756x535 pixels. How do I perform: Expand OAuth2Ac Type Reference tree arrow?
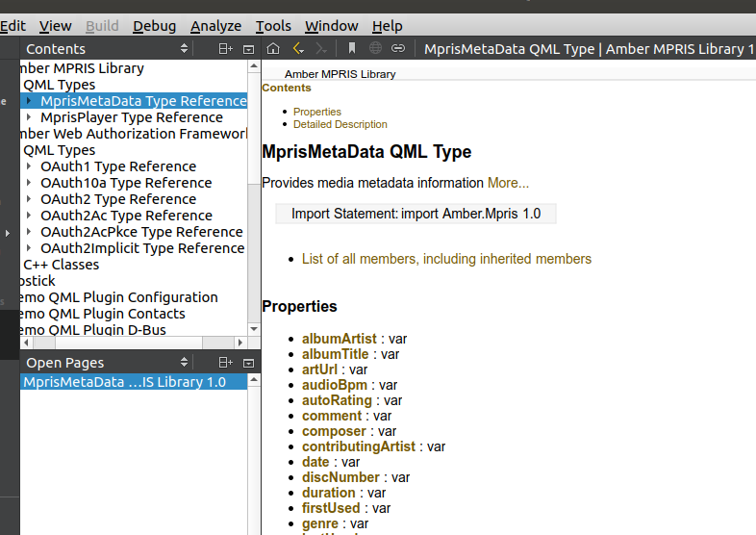[x=29, y=216]
